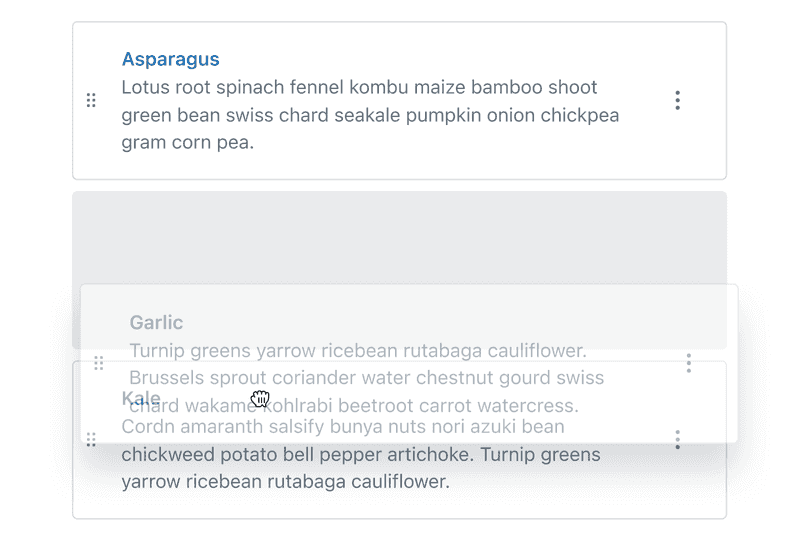Screen dimensions: 800x540
Task: Click the Asparagus card drag handle
Action: click(91, 100)
